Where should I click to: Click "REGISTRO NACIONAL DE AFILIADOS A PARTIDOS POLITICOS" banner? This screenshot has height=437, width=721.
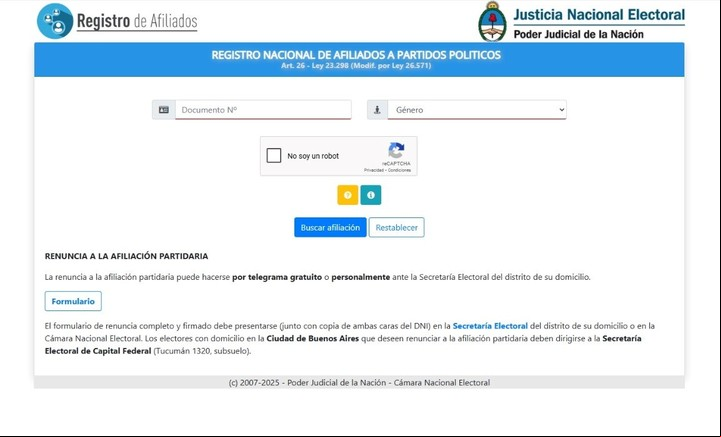coord(356,55)
